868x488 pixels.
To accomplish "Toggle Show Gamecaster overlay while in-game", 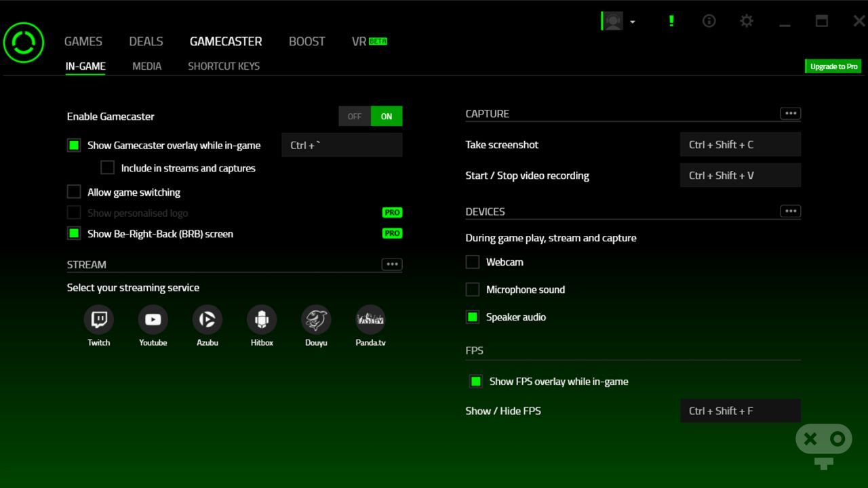I will tap(74, 145).
